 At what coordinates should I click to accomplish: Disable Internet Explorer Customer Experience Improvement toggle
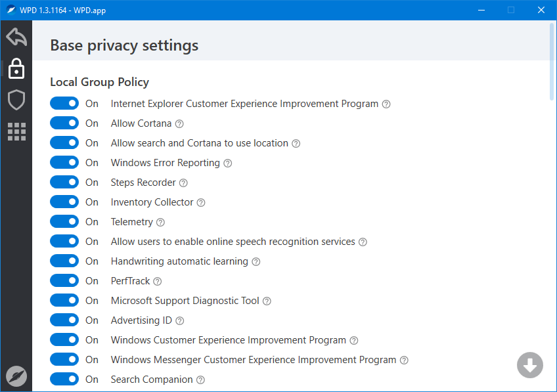pos(64,103)
